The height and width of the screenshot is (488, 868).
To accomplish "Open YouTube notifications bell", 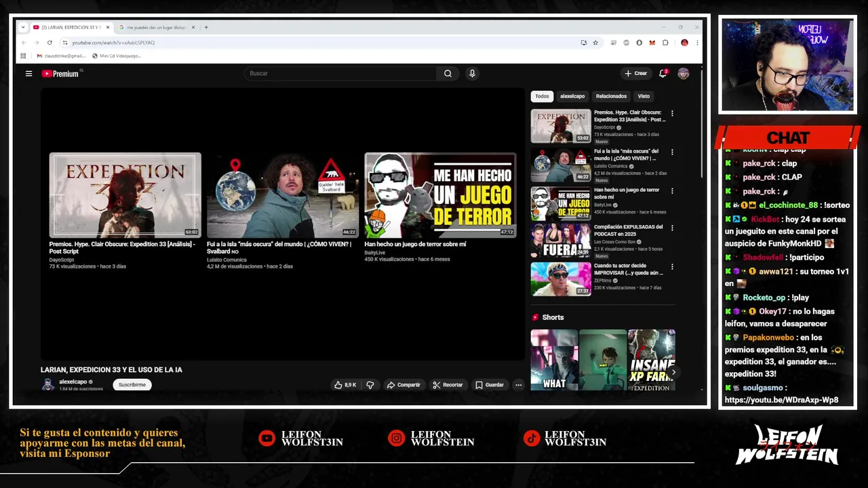I will [663, 73].
